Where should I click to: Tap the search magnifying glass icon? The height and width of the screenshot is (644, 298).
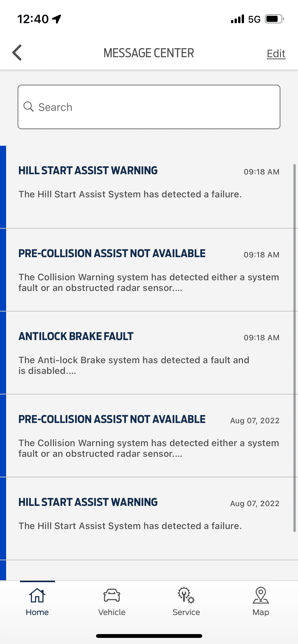29,107
